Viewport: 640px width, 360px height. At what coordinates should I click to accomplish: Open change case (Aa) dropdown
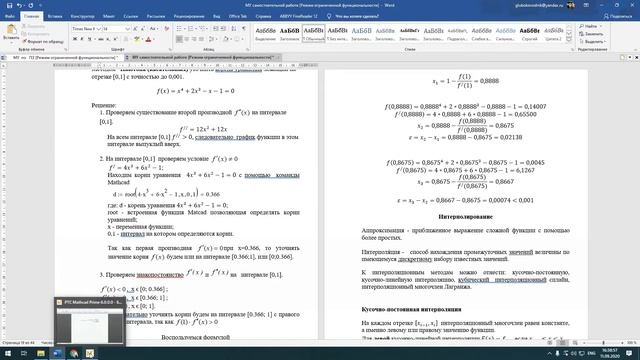coord(154,29)
